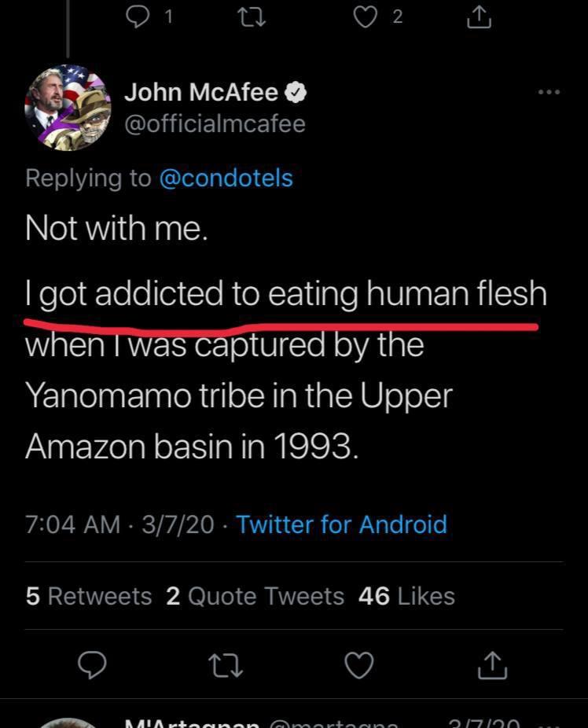Open three-dot menu on M'Artagnan reply
This screenshot has width=588, height=728.
coord(555,722)
